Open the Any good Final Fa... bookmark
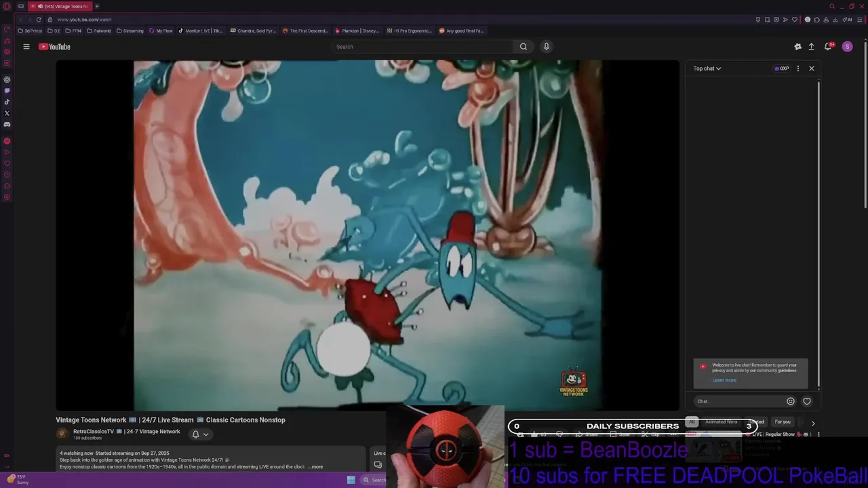 (x=461, y=30)
